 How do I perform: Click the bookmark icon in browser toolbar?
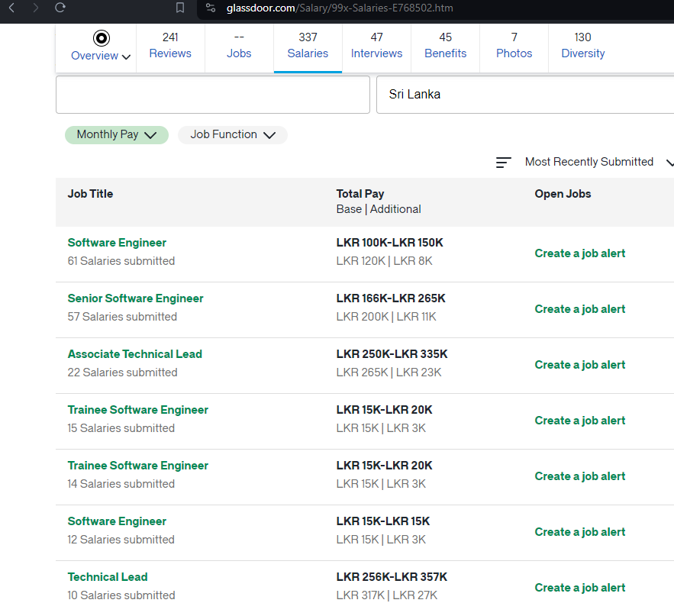(180, 8)
